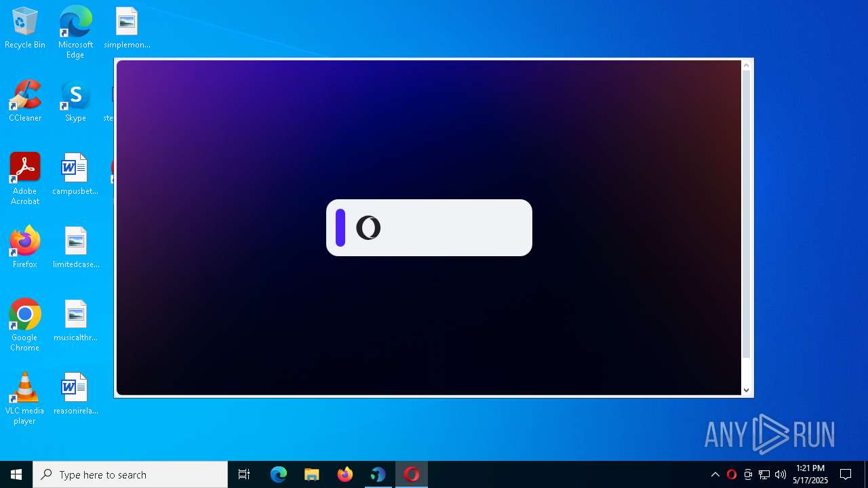
Task: Launch Adobe Acrobat from the desktop
Action: pos(25,179)
